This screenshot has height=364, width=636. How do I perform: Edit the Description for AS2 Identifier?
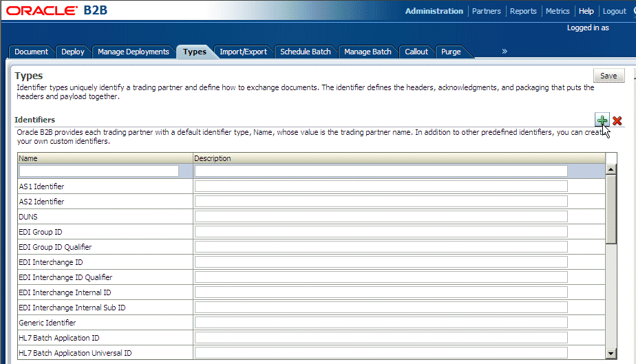click(381, 202)
